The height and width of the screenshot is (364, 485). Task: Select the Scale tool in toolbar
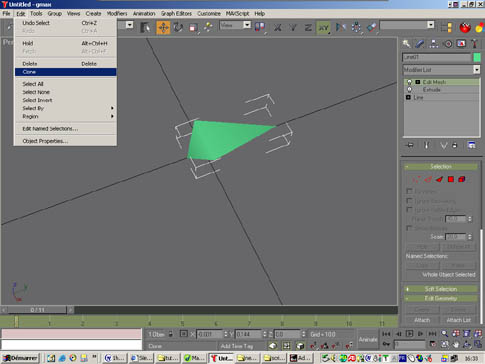[x=193, y=27]
